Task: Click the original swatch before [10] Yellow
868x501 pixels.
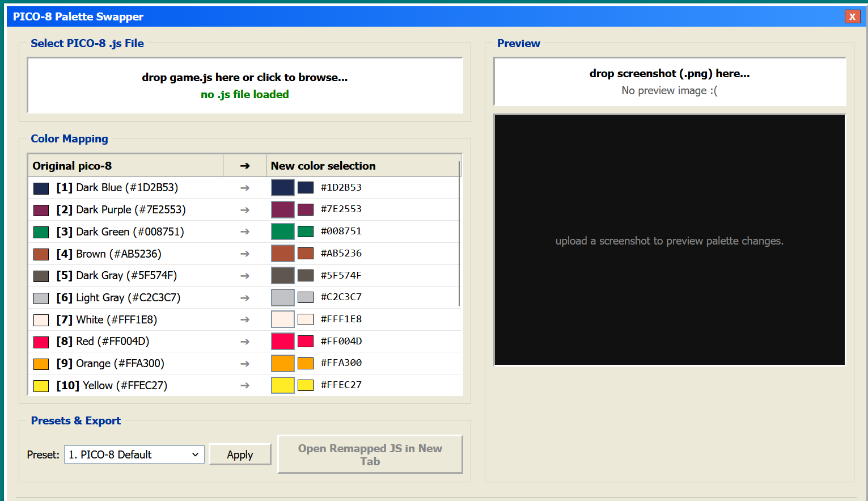Action: [x=41, y=386]
